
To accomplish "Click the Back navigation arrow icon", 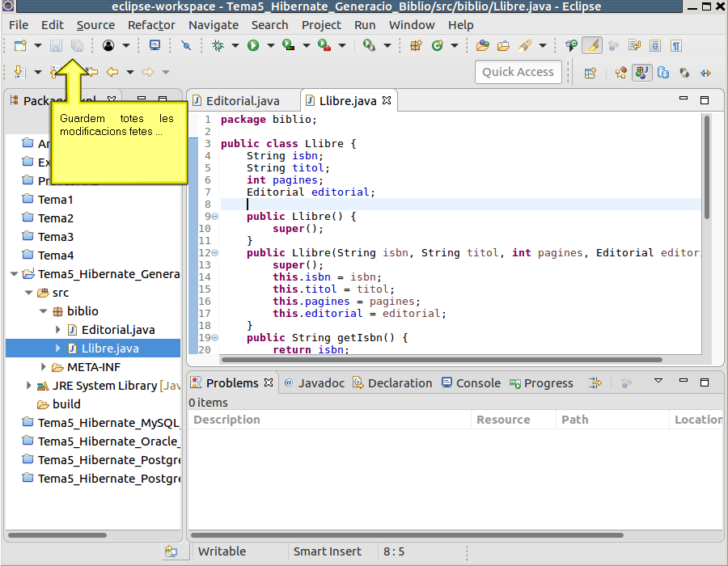I will pyautogui.click(x=112, y=72).
